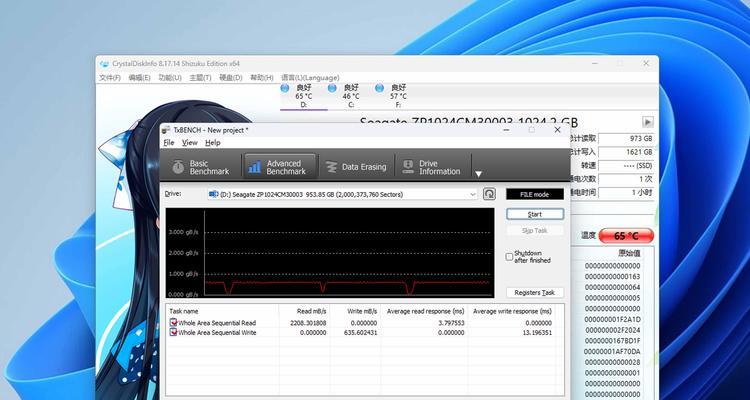Viewport: 750px width, 400px height.
Task: Open CrystalDiskInfo 硬盘(D) menu
Action: tap(231, 78)
